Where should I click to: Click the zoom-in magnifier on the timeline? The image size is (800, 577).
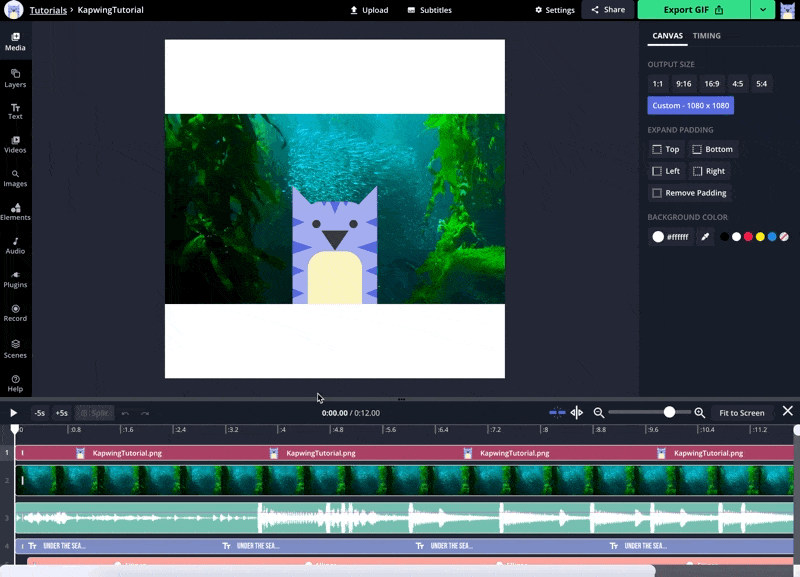700,412
